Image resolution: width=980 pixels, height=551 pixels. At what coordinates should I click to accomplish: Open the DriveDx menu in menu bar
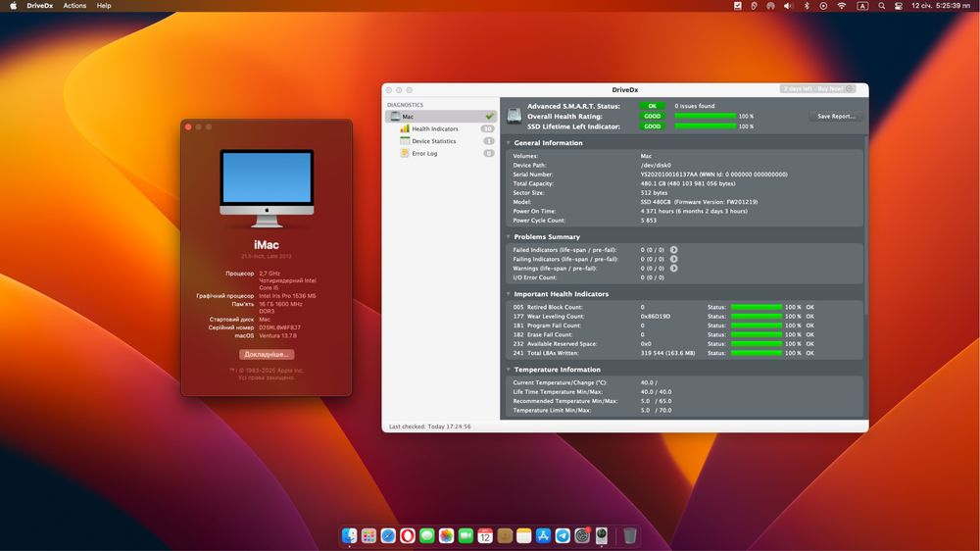[40, 6]
